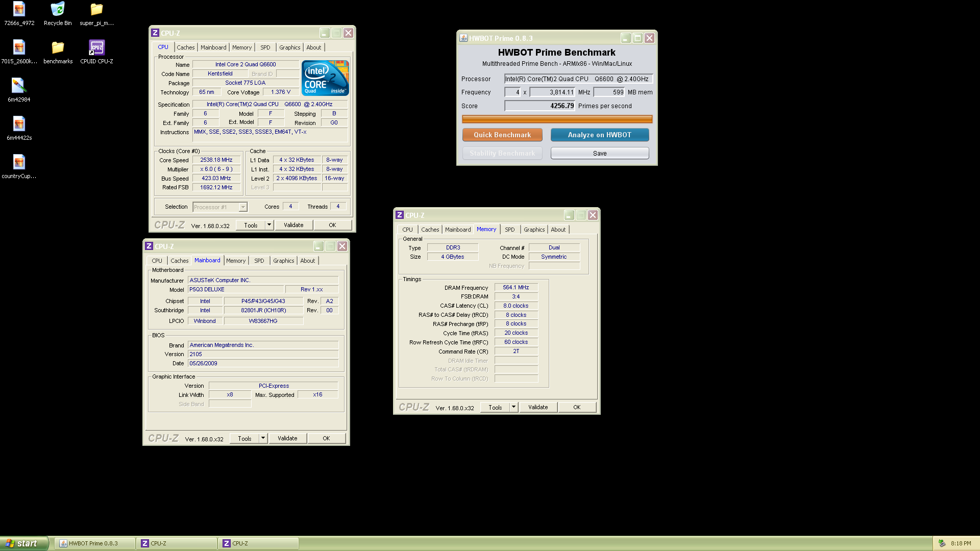
Task: Click the CPU-Z title bar icon in the Memory window
Action: coord(400,215)
